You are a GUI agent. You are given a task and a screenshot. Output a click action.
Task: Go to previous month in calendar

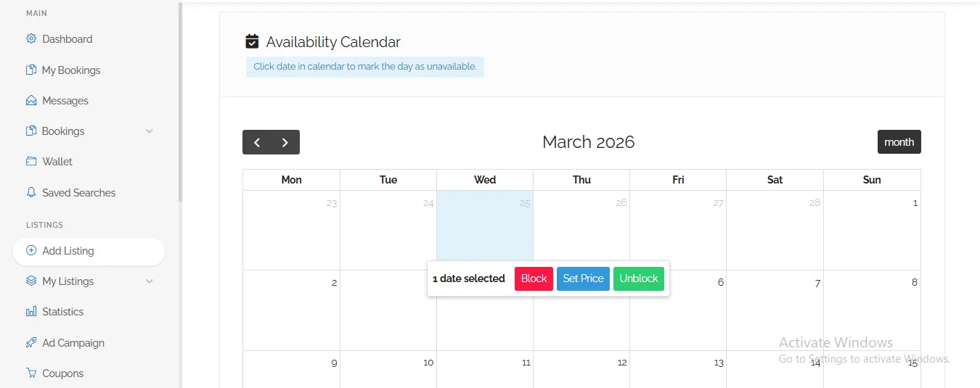257,142
